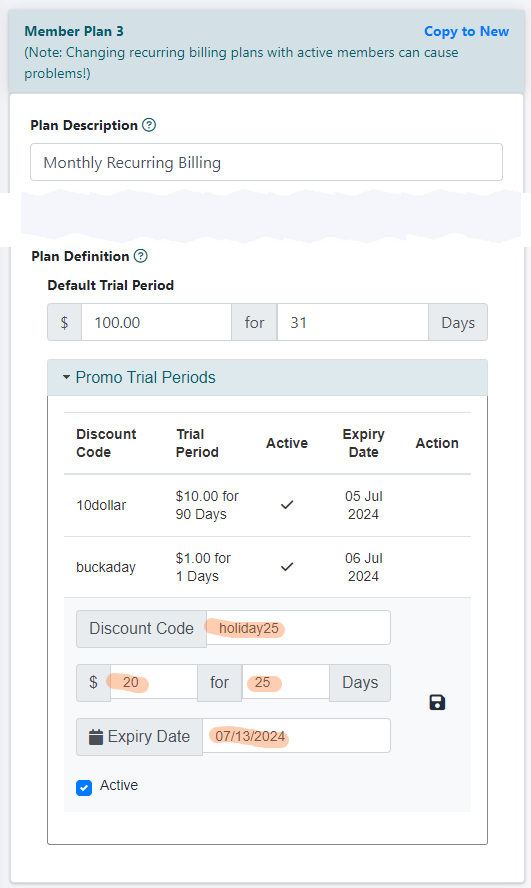This screenshot has height=888, width=531.
Task: Uncheck the Active checkbox
Action: 84,788
